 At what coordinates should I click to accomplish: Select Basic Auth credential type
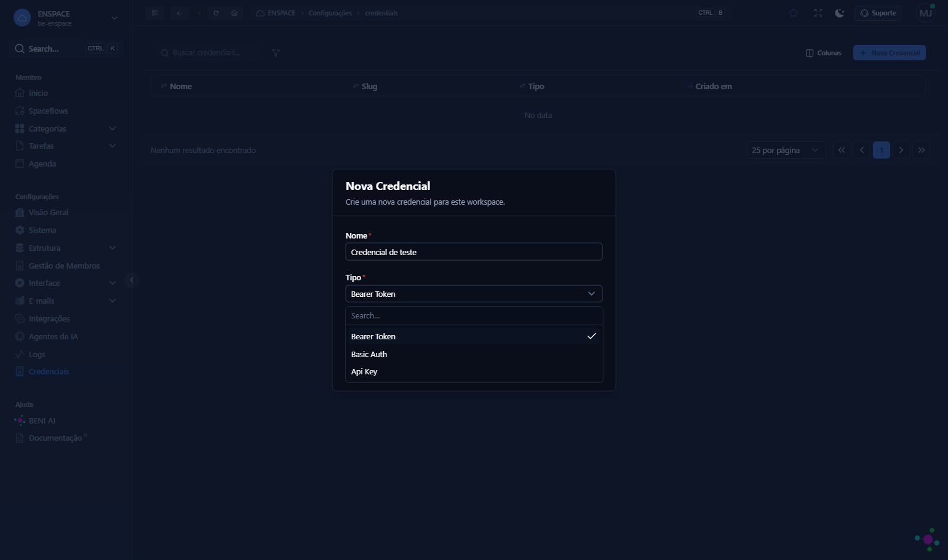click(x=474, y=354)
